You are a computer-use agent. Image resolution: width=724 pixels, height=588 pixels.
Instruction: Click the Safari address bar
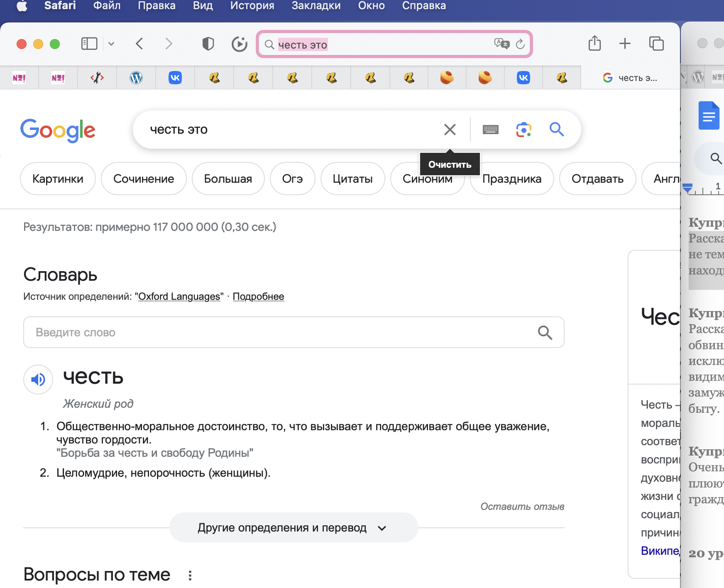point(394,44)
